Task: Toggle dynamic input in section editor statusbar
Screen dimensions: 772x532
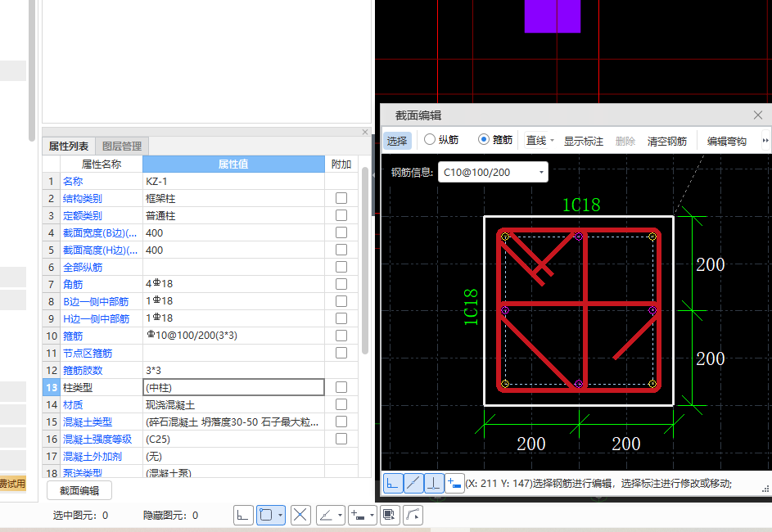Action: point(454,483)
